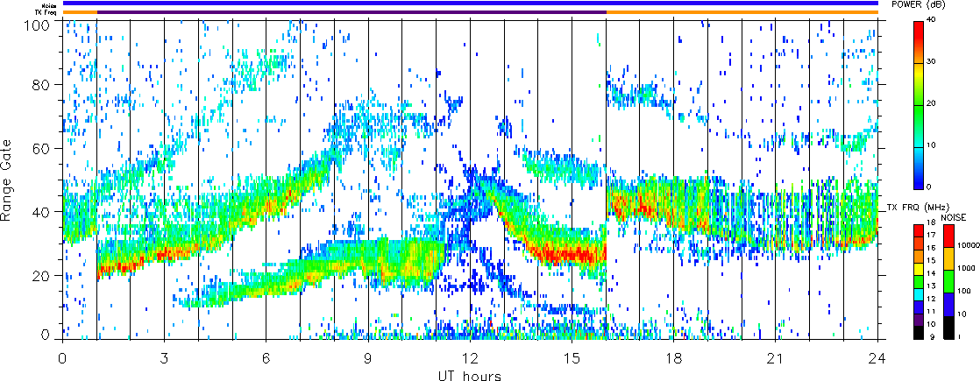Click the cyan 12–13 MHz swatch in the TX FRQ legend
Image resolution: width=980 pixels, height=381 pixels.
(920, 293)
